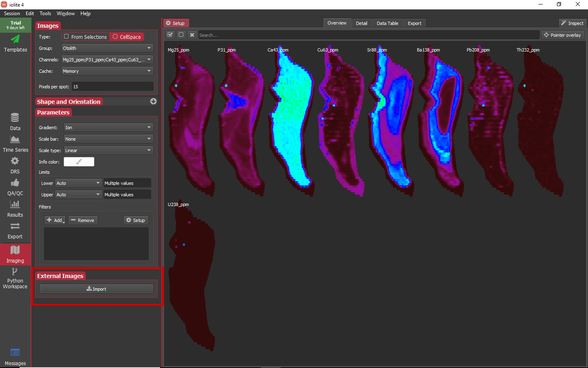This screenshot has height=368, width=588.
Task: Open the Help menu
Action: coord(85,13)
